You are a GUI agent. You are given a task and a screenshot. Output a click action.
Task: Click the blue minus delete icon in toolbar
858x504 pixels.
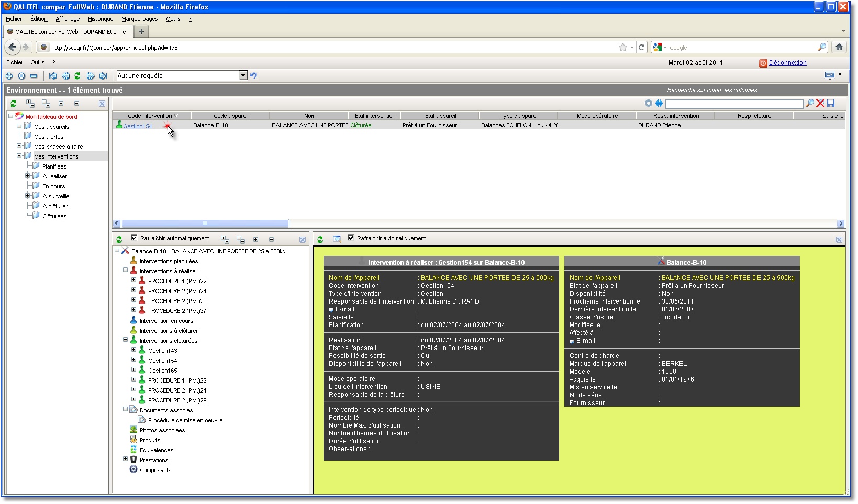(34, 76)
